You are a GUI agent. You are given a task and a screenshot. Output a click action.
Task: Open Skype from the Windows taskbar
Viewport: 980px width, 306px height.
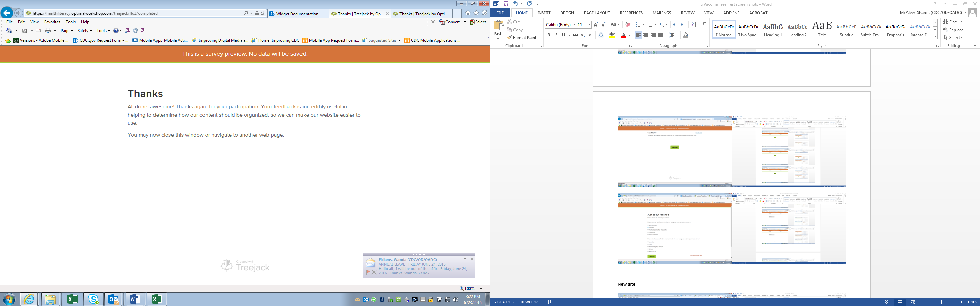(x=94, y=299)
